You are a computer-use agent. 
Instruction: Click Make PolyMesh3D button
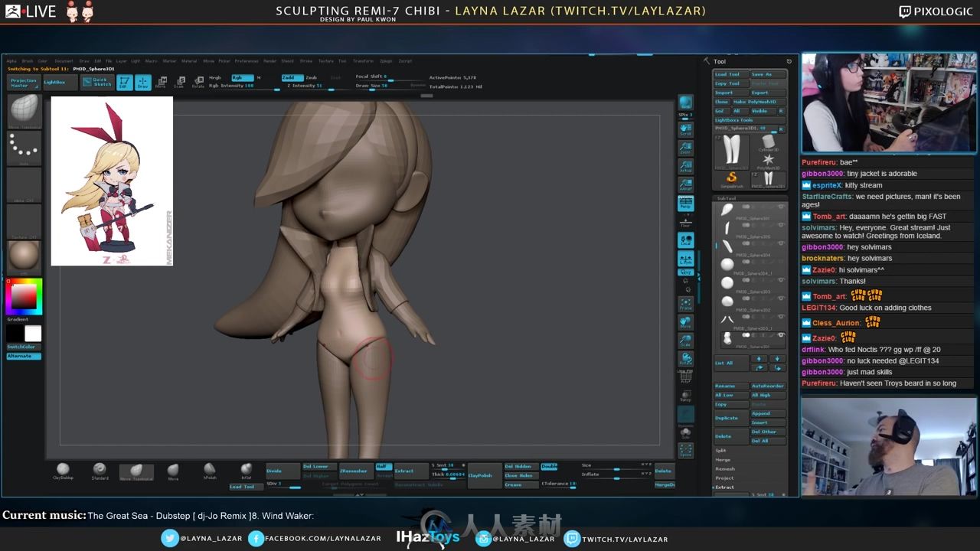point(759,102)
